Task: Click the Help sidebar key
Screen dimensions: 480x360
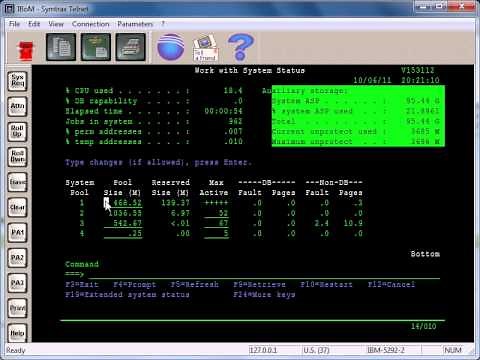Action: point(17,333)
